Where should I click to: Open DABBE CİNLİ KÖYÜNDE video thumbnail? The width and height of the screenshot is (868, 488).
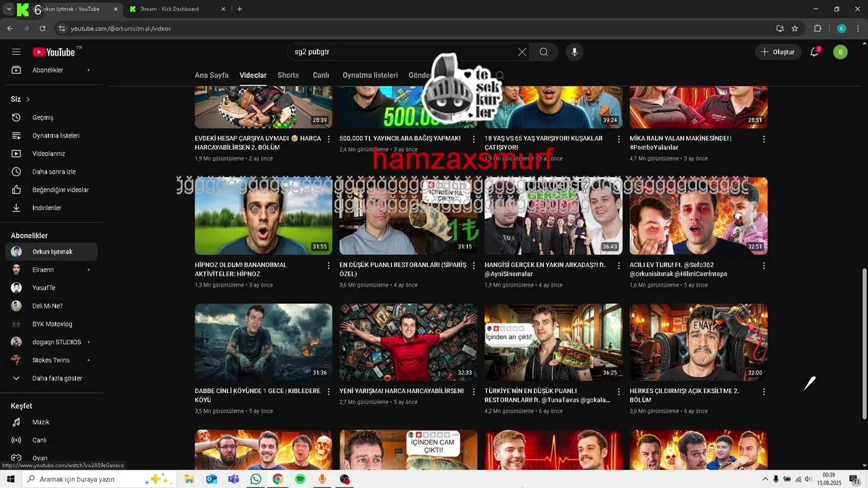[x=263, y=342]
